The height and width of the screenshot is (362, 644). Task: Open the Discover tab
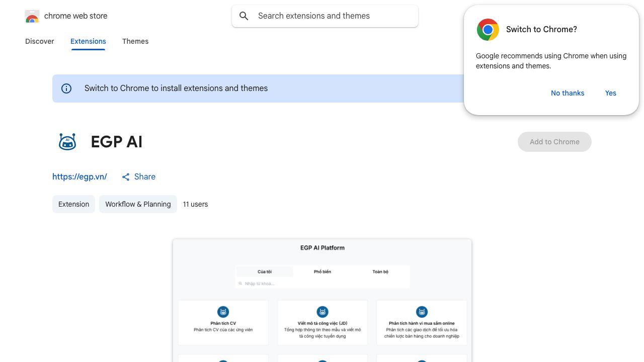point(40,41)
